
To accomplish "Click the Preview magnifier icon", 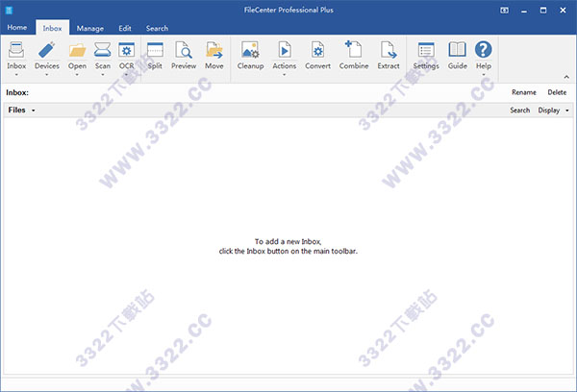I will [184, 50].
